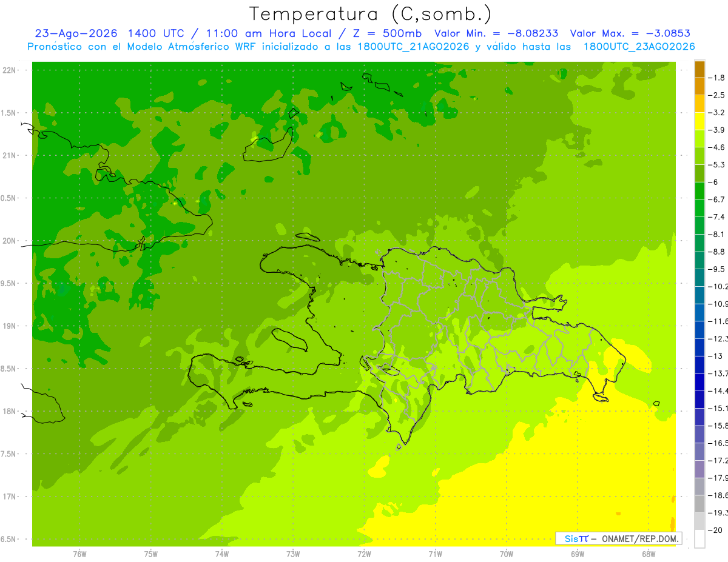Screen dimensions: 728x562
Task: Click the lime swatch between -3.9 and -4.6
Action: click(x=699, y=139)
